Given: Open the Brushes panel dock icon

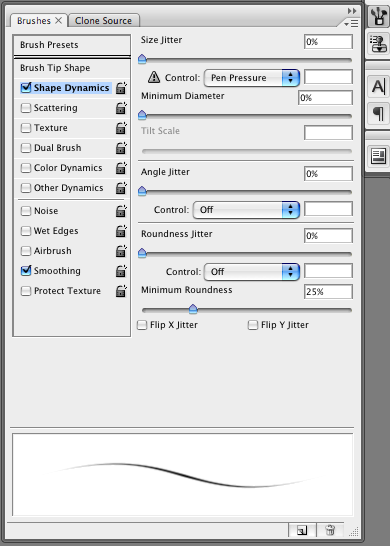Looking at the screenshot, I should coord(379,16).
